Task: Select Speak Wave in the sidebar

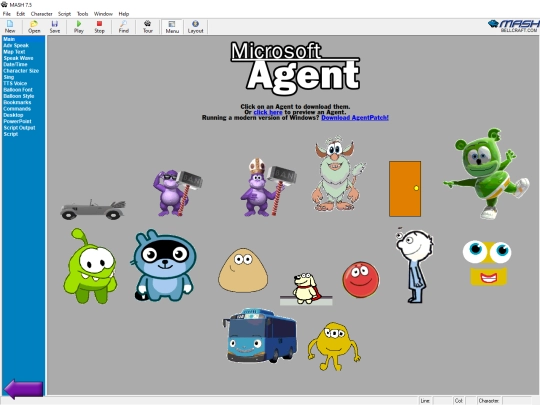Action: pyautogui.click(x=18, y=58)
